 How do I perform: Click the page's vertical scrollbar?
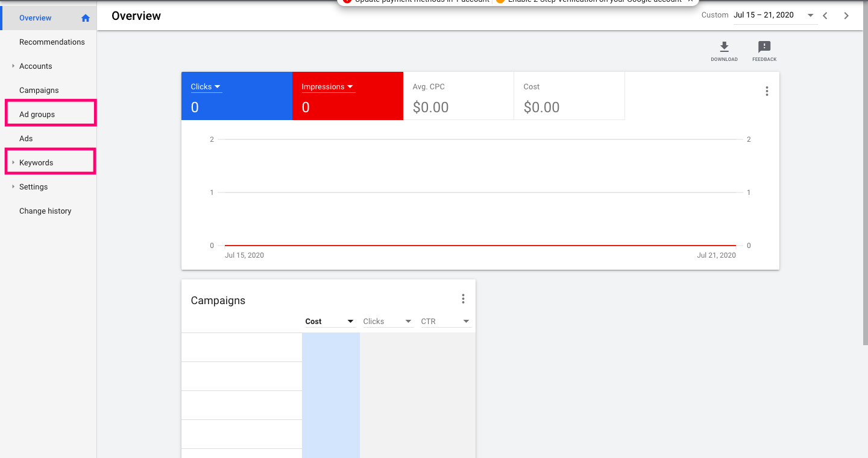coord(865,172)
